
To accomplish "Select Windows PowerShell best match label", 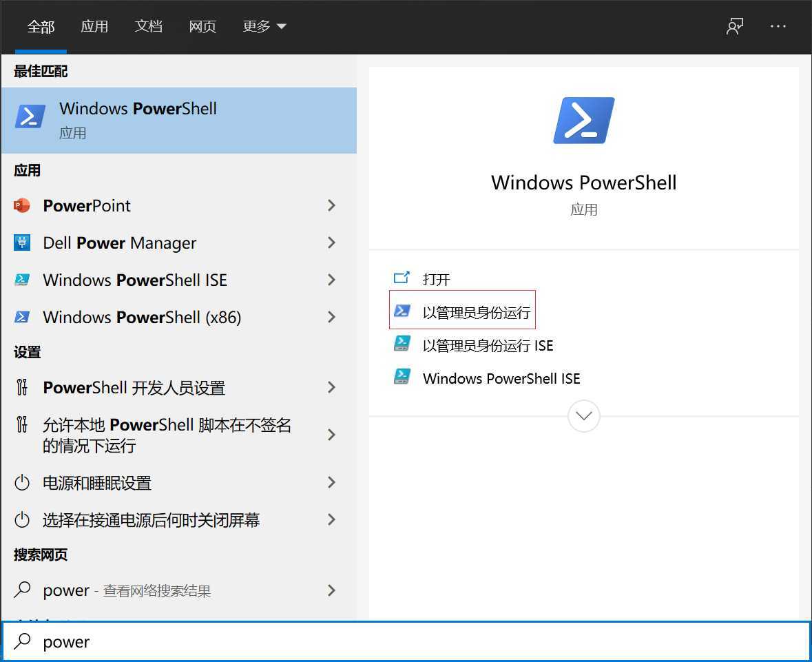I will (x=138, y=109).
